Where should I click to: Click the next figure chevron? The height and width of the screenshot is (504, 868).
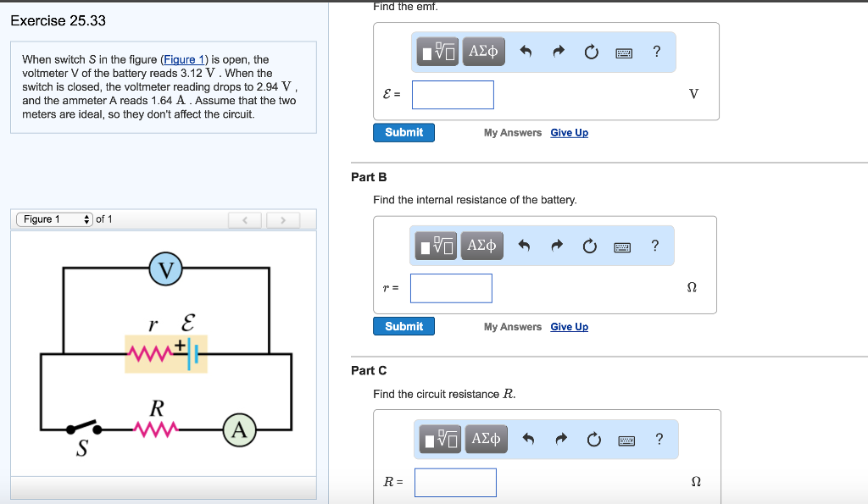[282, 219]
